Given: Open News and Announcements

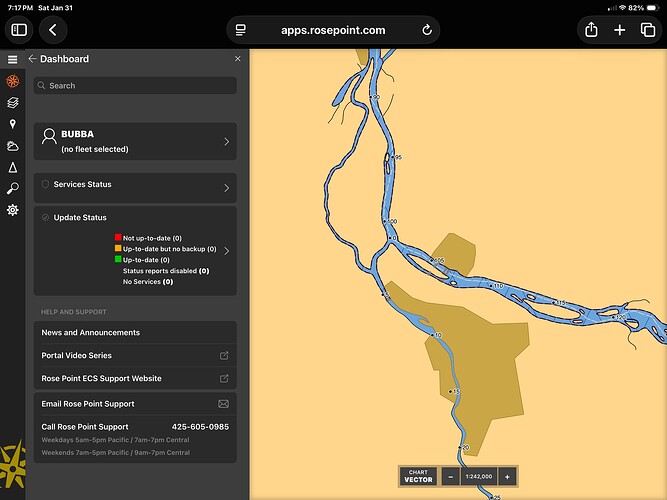Looking at the screenshot, I should point(135,333).
